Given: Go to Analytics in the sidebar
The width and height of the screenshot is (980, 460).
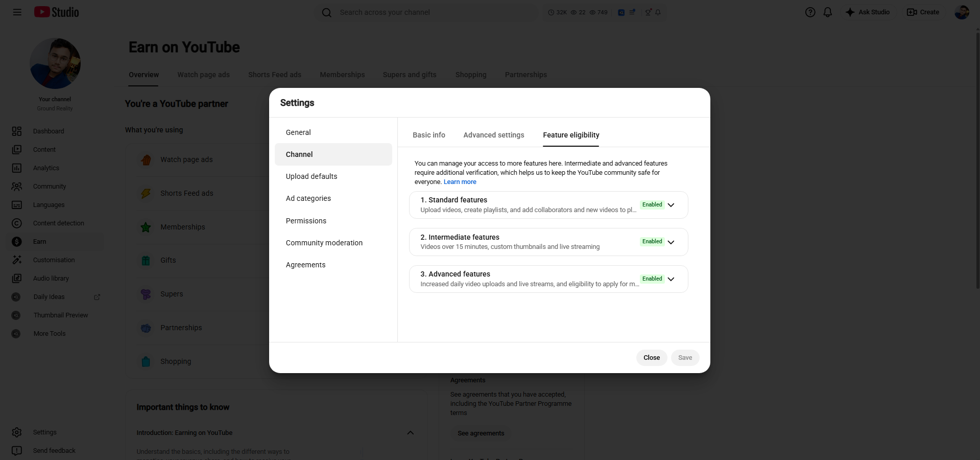Looking at the screenshot, I should tap(55, 168).
